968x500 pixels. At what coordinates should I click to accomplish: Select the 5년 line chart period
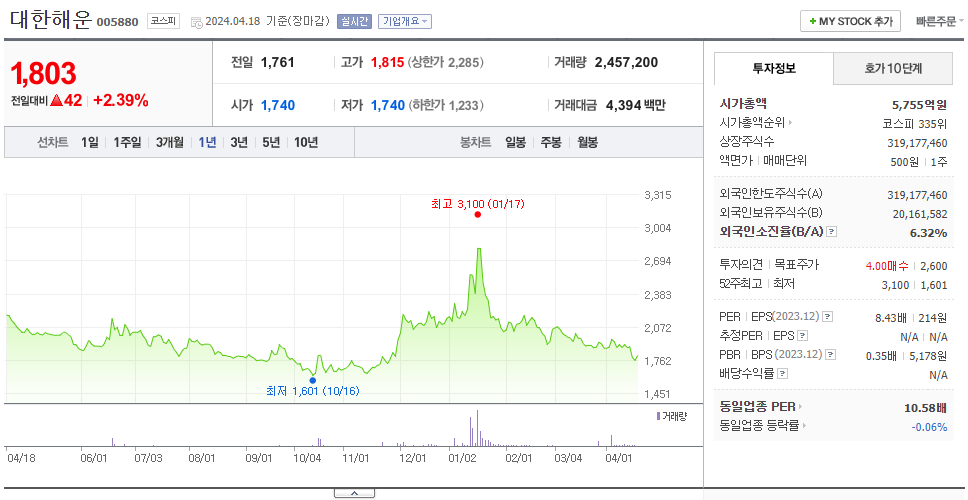[x=271, y=143]
